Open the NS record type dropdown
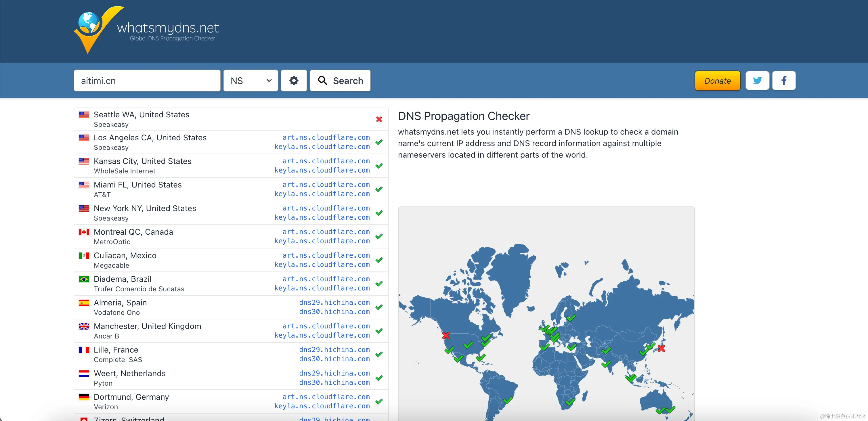This screenshot has height=421, width=868. [251, 81]
